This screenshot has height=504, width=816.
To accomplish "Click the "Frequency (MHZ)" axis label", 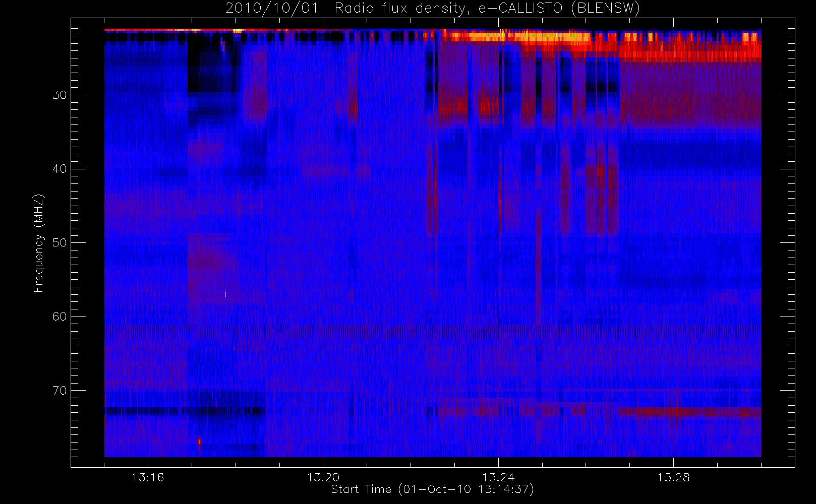I will [39, 243].
